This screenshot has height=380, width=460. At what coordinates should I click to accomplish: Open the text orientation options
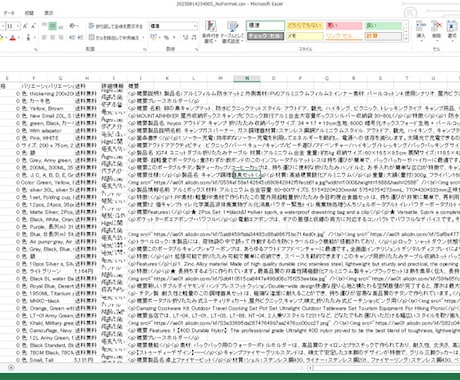click(74, 26)
